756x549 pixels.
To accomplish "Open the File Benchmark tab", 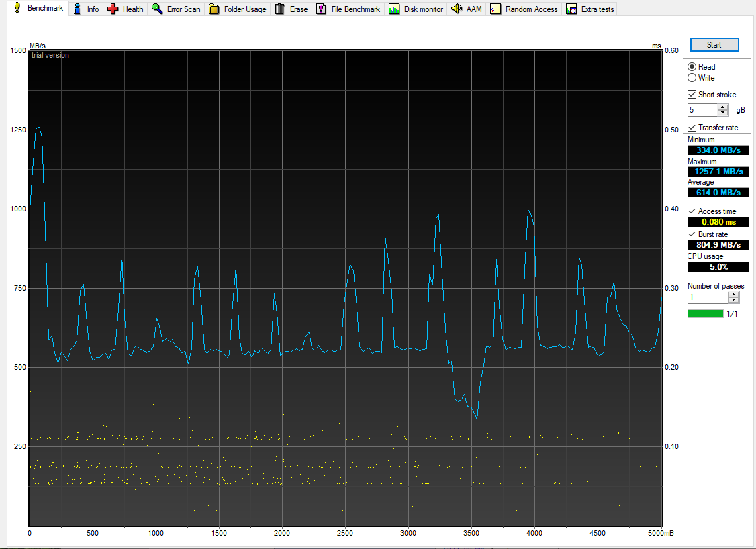I will point(348,9).
